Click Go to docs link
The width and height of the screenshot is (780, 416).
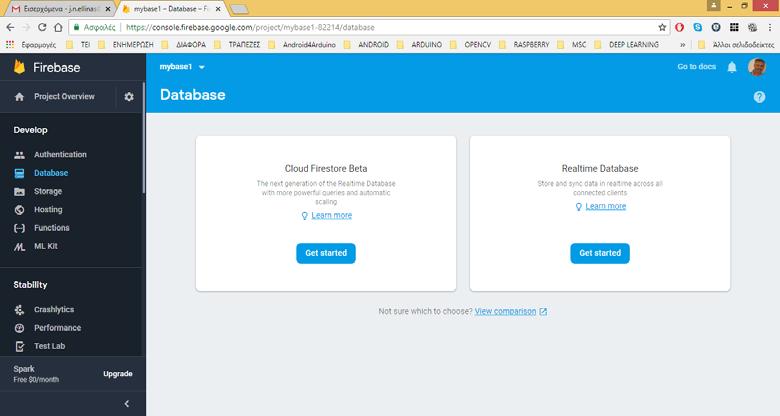click(696, 67)
